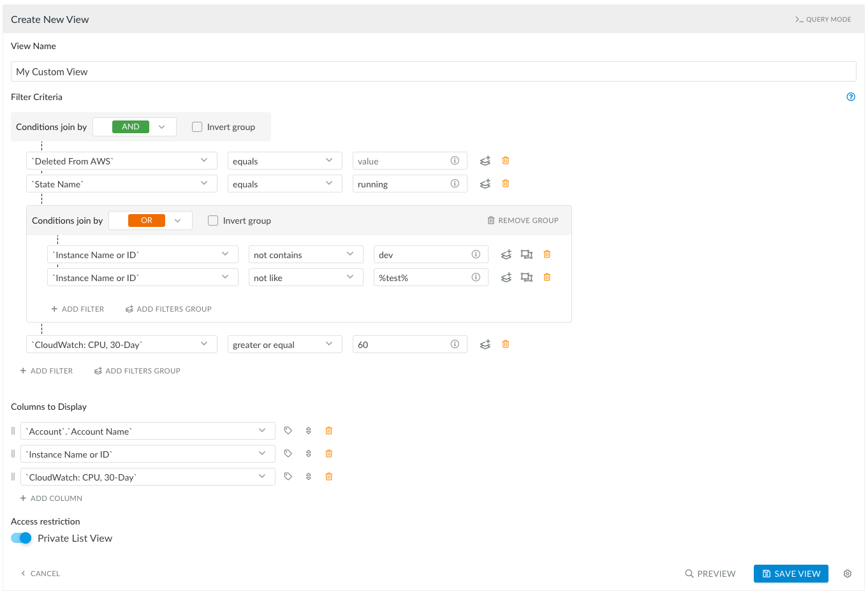
Task: Move 'not contains dev' filter out of group
Action: [x=527, y=254]
